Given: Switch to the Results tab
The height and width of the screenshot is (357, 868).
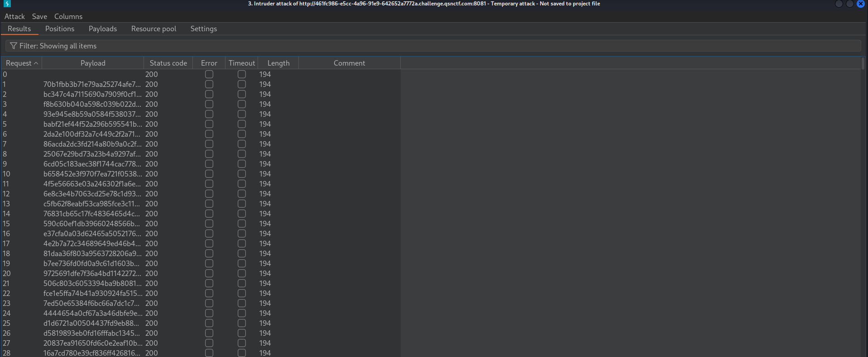Looking at the screenshot, I should [19, 29].
